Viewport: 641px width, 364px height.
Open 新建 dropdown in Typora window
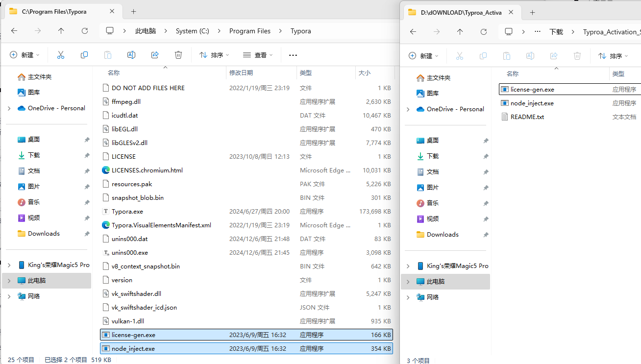(x=25, y=55)
